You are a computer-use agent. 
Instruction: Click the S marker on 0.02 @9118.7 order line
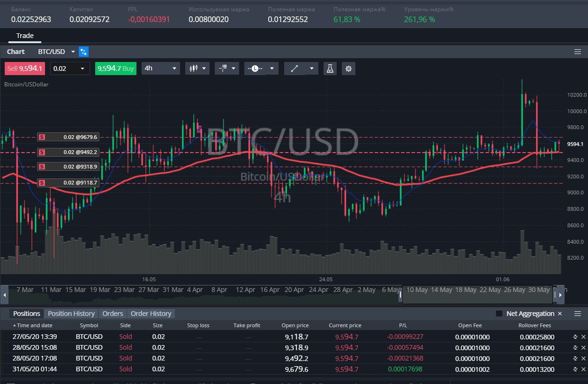click(42, 183)
